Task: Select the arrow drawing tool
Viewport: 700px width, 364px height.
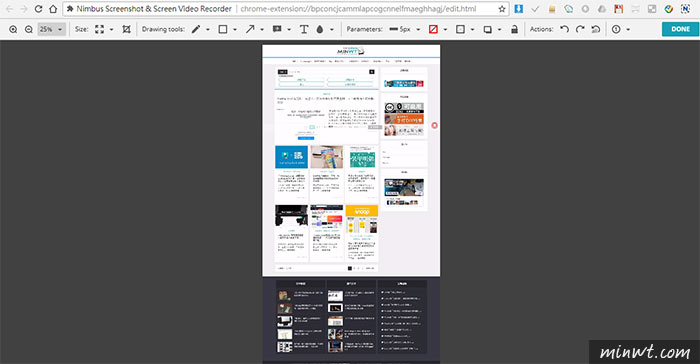Action: point(250,29)
